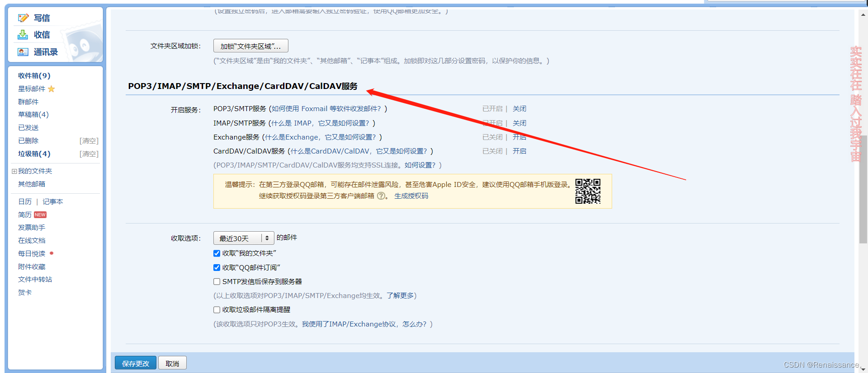Viewport: 868px width, 373px height.
Task: Click 关闭 for POP3/SMTP服务
Action: [x=519, y=109]
